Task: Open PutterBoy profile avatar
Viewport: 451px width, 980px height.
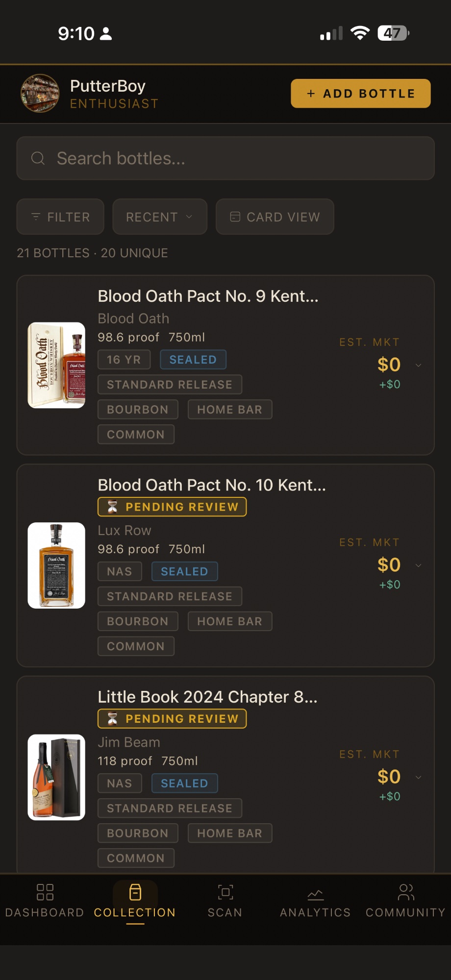Action: [40, 93]
